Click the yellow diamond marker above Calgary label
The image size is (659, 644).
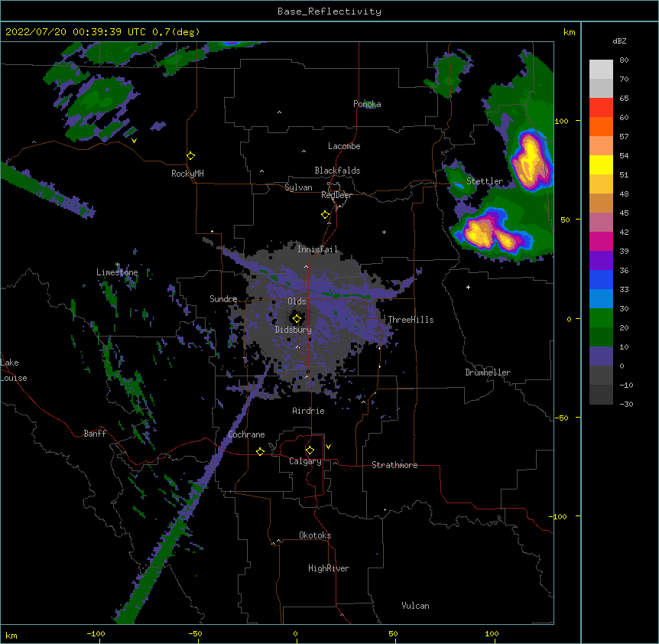[310, 450]
